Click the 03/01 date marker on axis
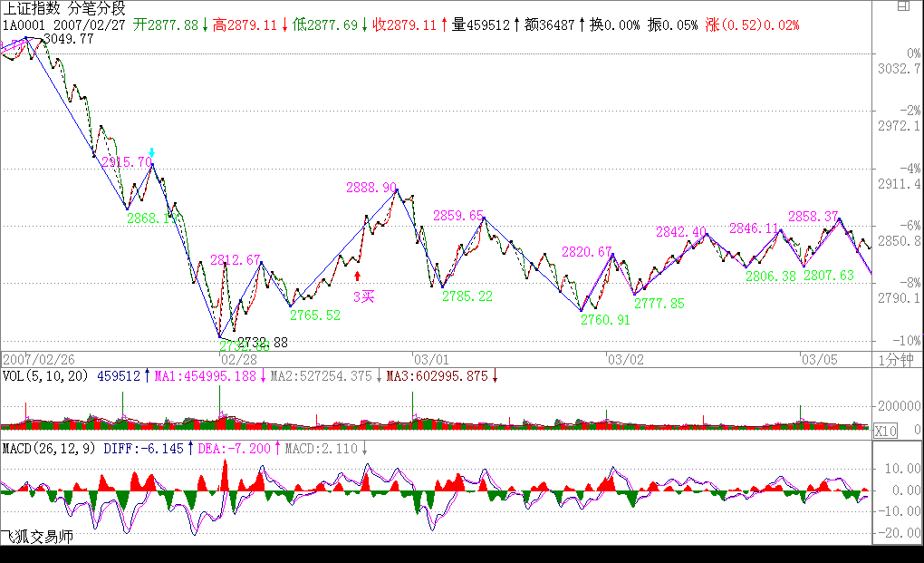The width and height of the screenshot is (924, 563). [428, 359]
